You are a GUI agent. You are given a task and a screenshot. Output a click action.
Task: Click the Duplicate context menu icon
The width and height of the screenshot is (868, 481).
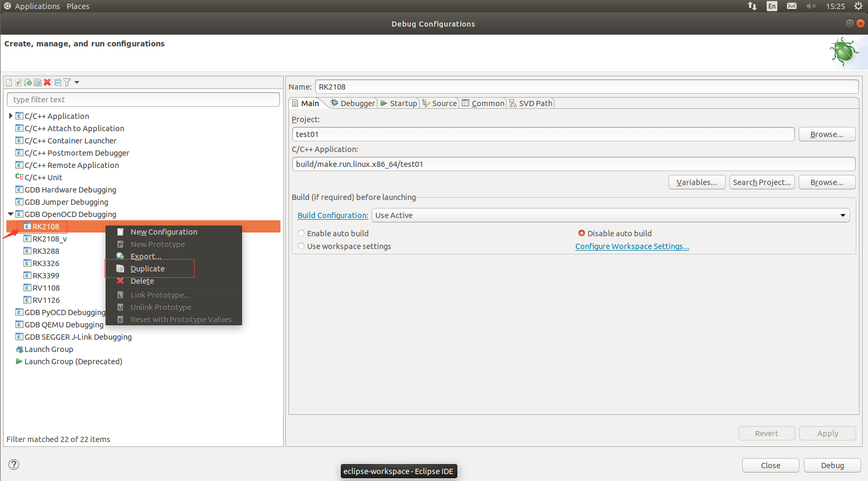[x=120, y=269]
